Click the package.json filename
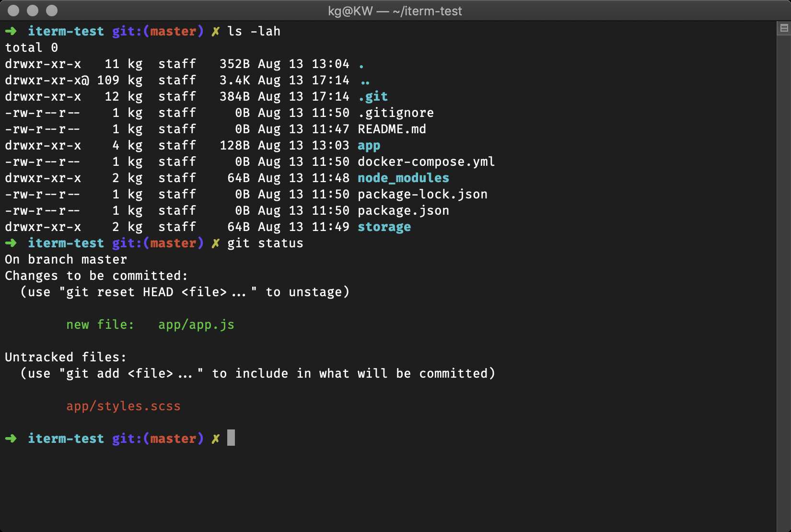This screenshot has width=791, height=532. pos(403,210)
